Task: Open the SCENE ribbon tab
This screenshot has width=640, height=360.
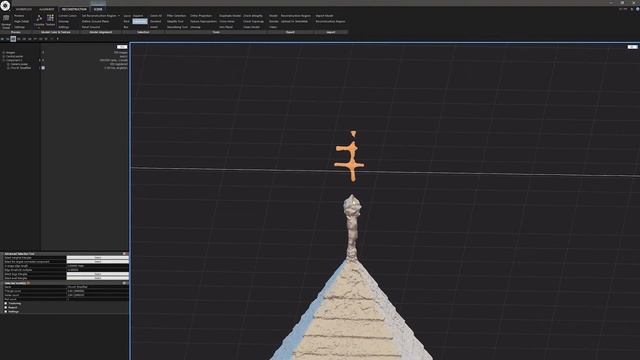Action: 98,9
